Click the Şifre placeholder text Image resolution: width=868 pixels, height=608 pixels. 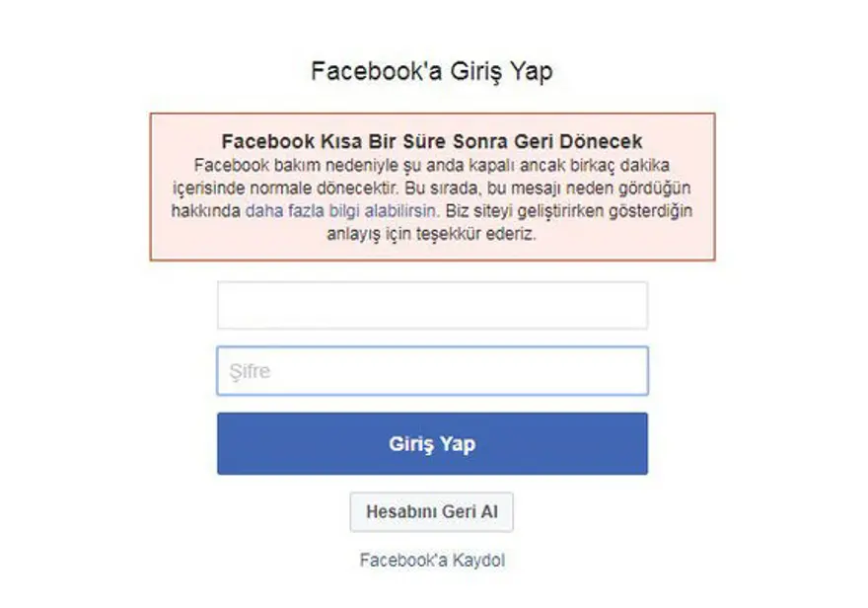click(251, 371)
